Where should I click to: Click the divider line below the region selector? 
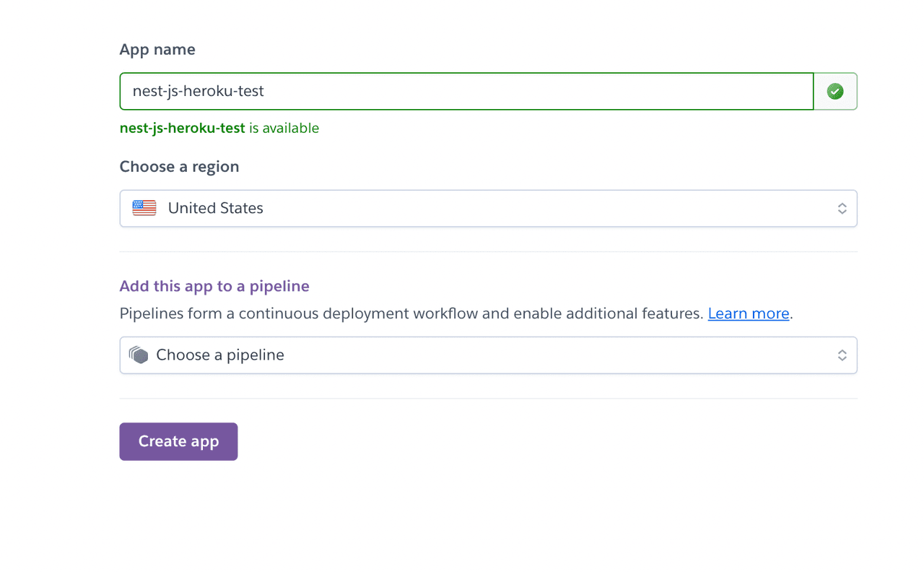click(488, 251)
